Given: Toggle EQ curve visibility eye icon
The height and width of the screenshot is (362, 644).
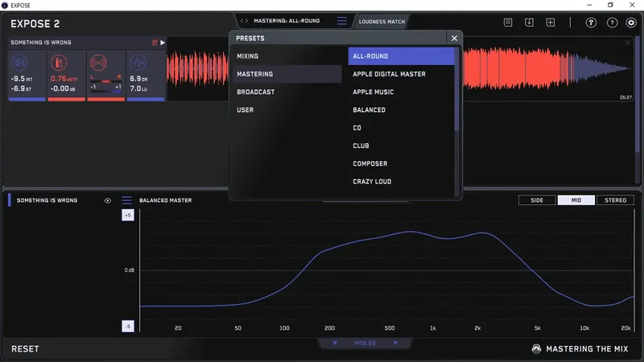Looking at the screenshot, I should (108, 200).
